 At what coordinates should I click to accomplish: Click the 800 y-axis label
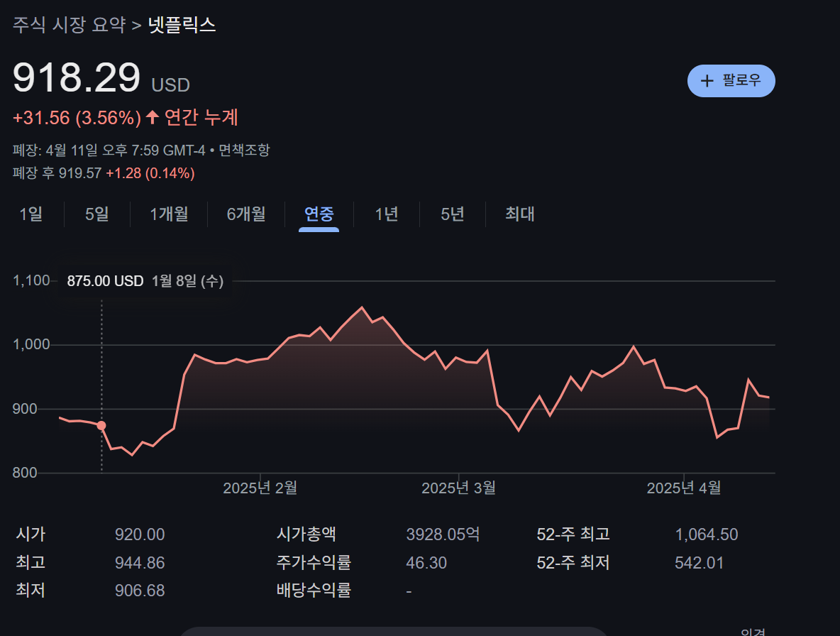[25, 473]
